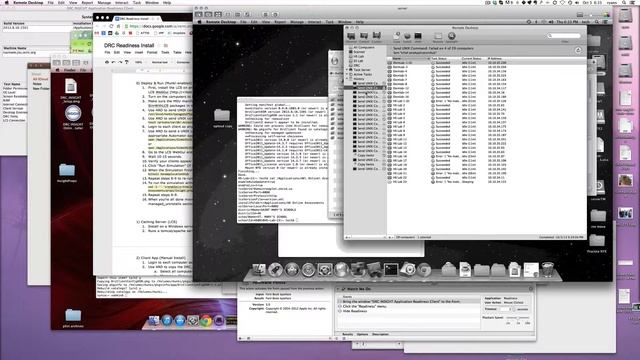Expand Task Server in Remote Desktop sidebar
This screenshot has width=640, height=360.
click(348, 70)
